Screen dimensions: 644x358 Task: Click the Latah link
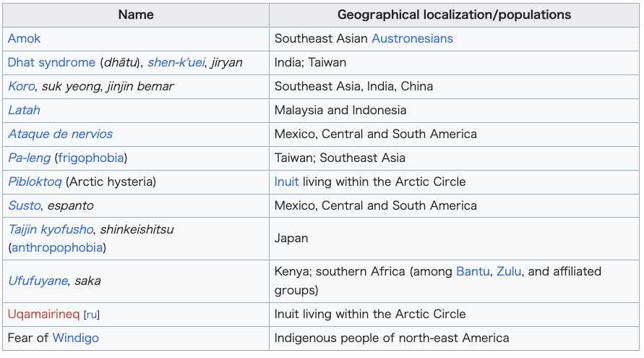(x=24, y=110)
